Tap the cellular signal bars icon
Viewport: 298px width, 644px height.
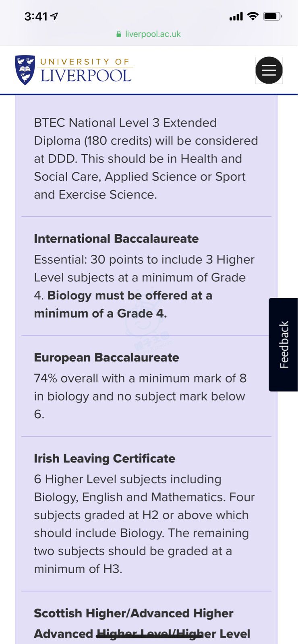(x=236, y=17)
